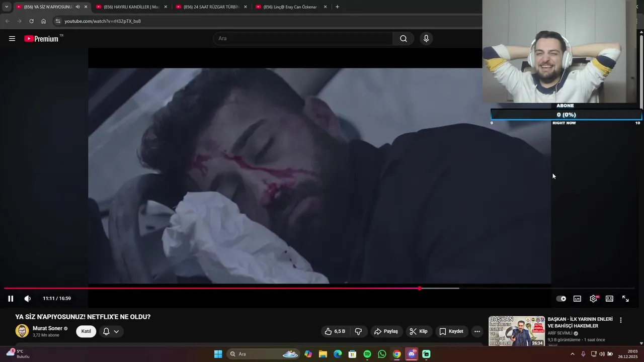Viewport: 644px width, 362px height.
Task: Open Murat Soner channel avatar
Action: tap(22, 331)
